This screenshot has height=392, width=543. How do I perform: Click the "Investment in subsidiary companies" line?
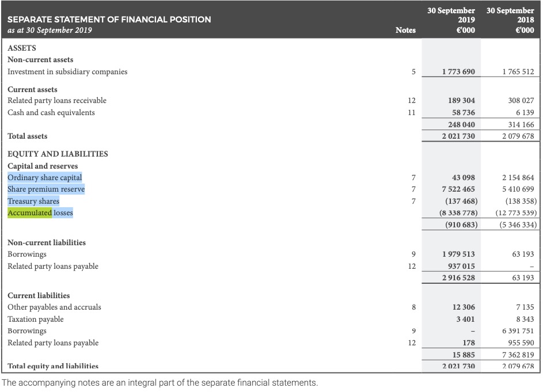click(x=67, y=72)
